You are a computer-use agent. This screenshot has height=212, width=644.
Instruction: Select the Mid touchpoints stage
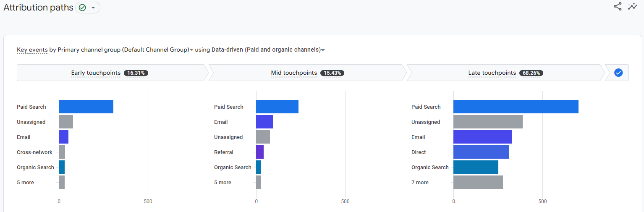pos(307,73)
